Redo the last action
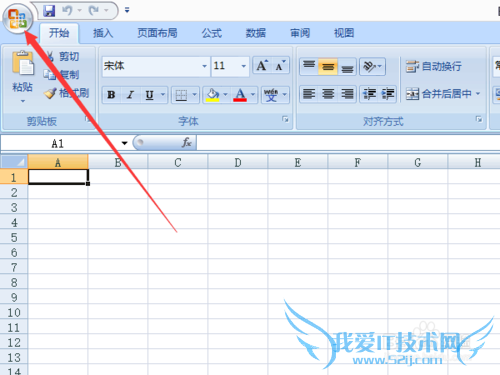The width and height of the screenshot is (500, 375). pos(94,11)
